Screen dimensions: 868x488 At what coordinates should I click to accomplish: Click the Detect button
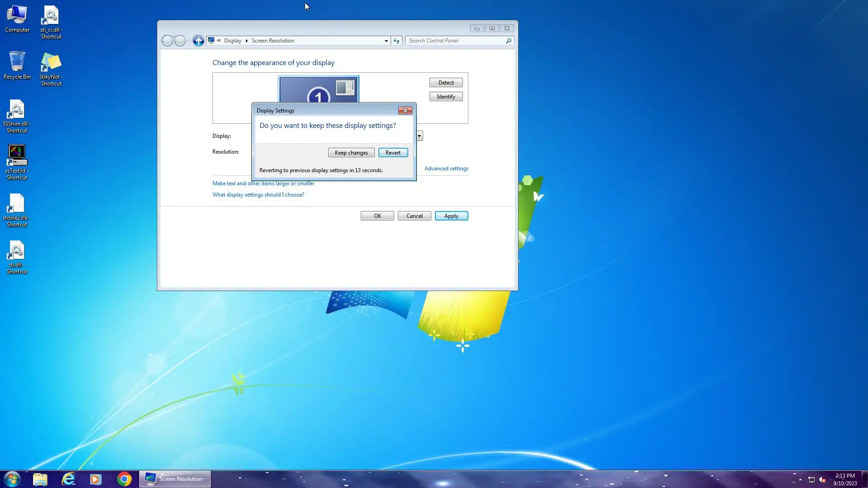(x=446, y=83)
